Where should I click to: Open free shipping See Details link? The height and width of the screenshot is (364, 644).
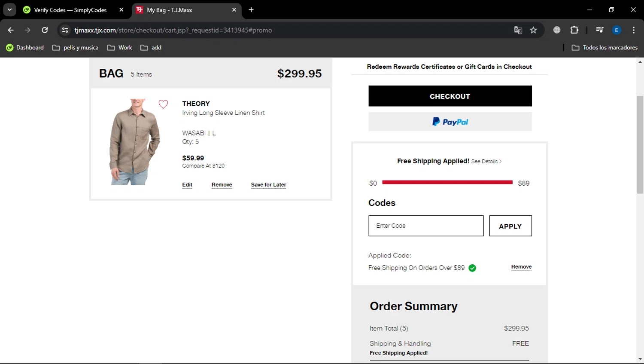pos(486,162)
